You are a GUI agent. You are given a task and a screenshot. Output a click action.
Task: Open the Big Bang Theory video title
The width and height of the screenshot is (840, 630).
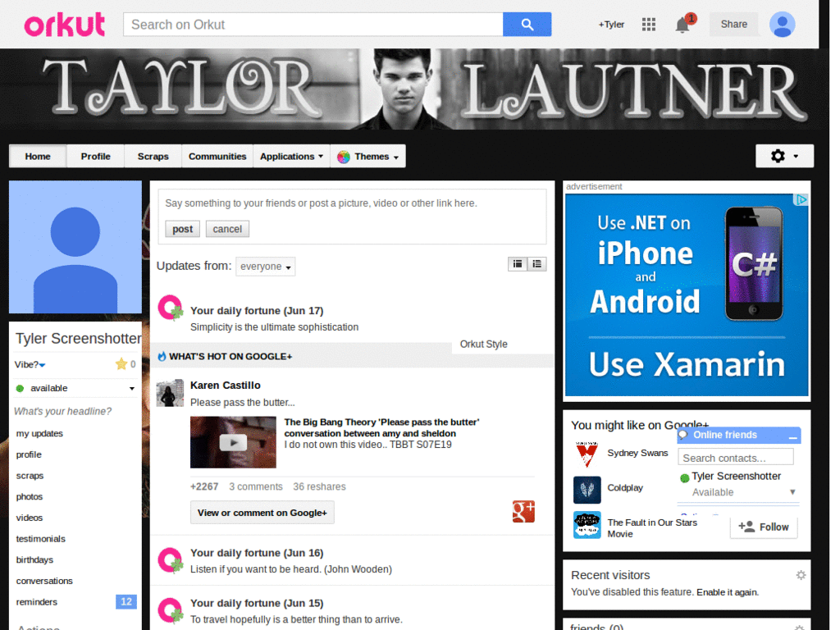pyautogui.click(x=381, y=427)
